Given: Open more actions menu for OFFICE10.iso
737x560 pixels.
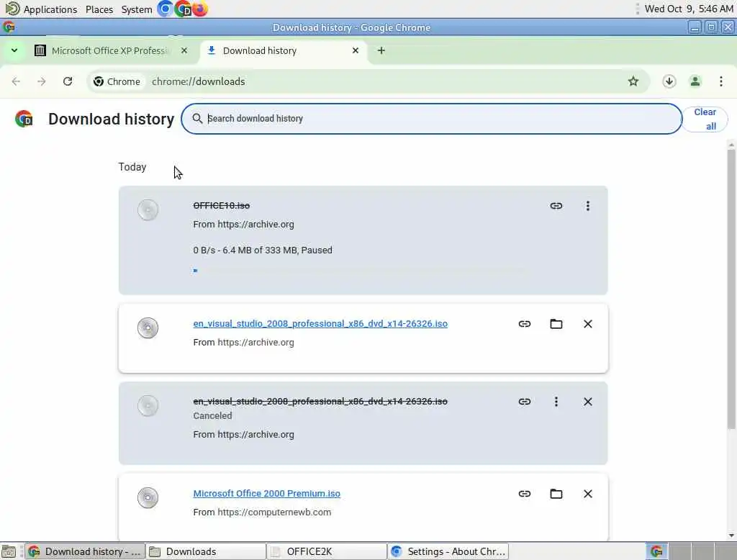Looking at the screenshot, I should [587, 206].
